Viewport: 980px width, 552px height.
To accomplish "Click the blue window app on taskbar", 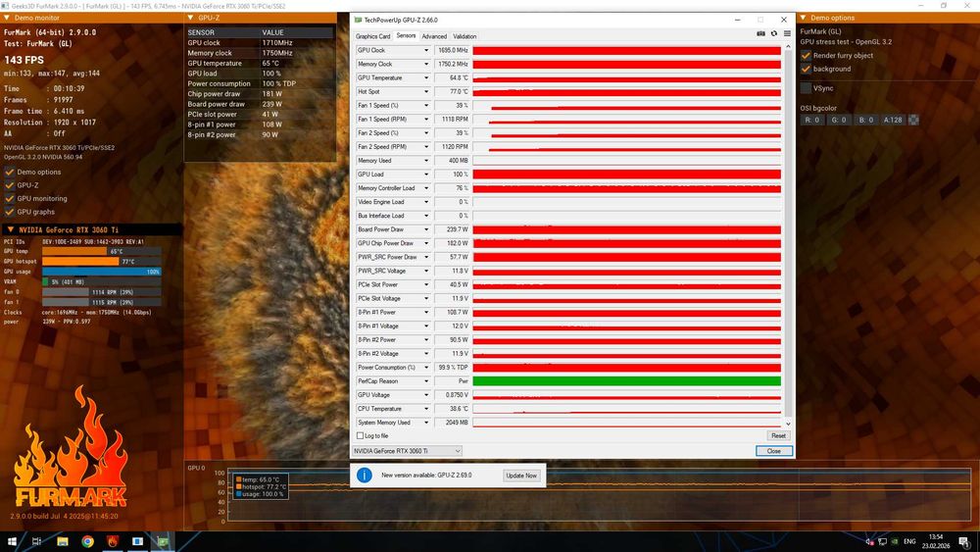I will click(137, 541).
